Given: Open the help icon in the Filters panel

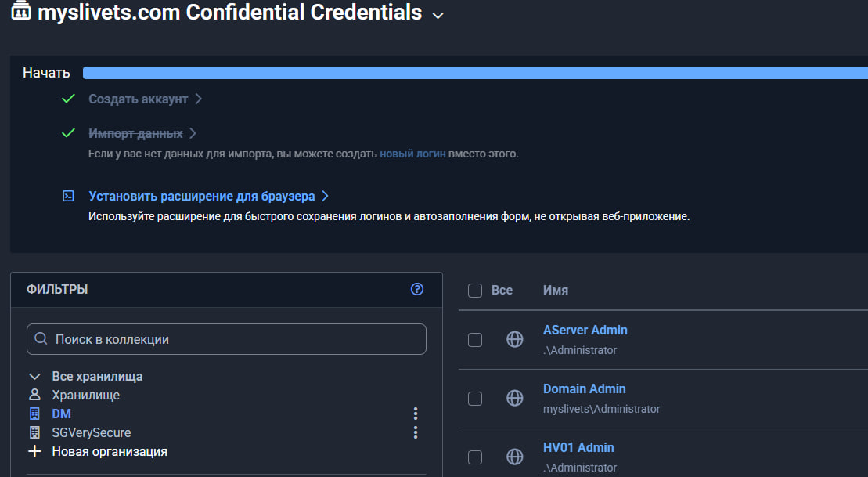Looking at the screenshot, I should [x=417, y=289].
